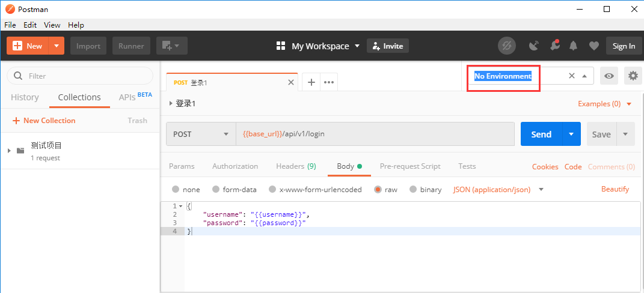644x293 pixels.
Task: Click Beautify link
Action: click(615, 189)
